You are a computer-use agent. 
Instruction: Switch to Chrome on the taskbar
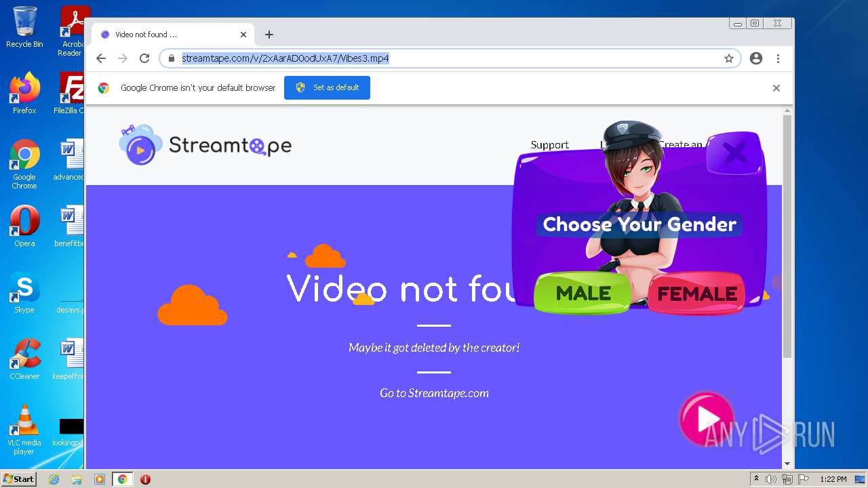(122, 479)
